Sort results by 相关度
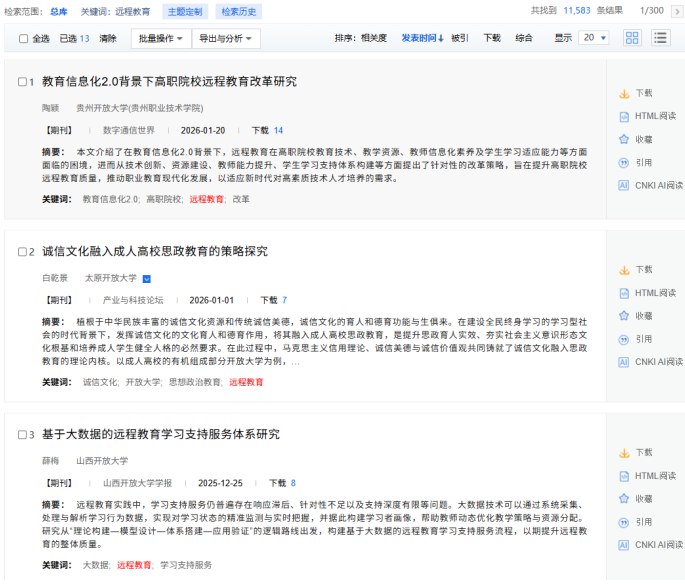Image resolution: width=685 pixels, height=585 pixels. 373,38
